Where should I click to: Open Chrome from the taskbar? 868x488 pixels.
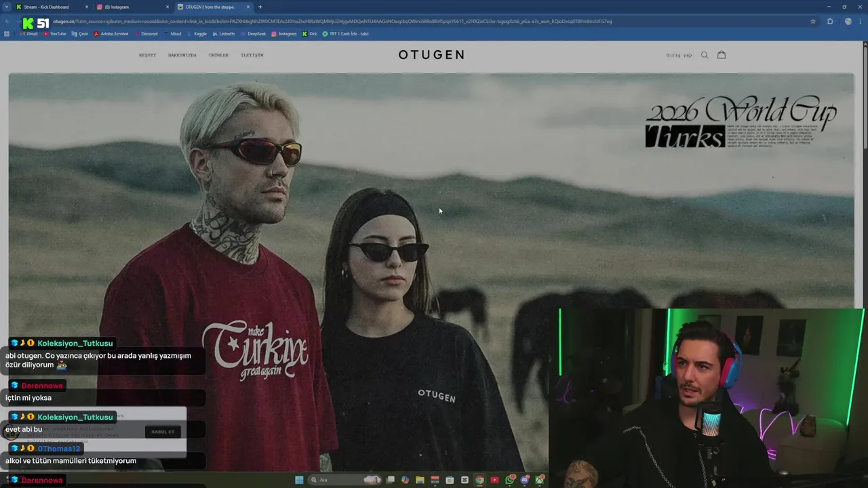point(479,480)
